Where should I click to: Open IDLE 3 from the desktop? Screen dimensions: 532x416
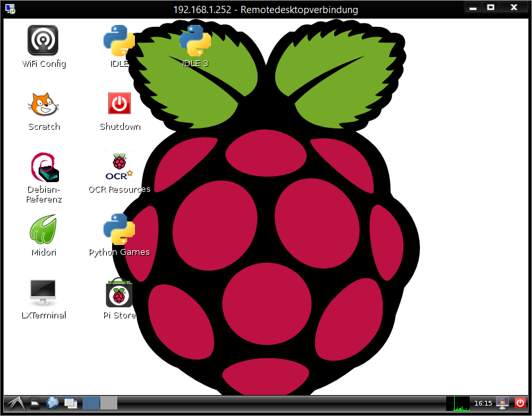point(195,41)
